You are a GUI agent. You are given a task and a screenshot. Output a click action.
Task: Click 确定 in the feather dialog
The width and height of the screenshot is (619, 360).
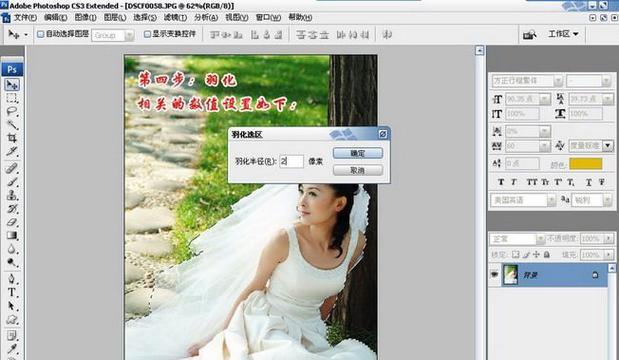click(x=358, y=153)
